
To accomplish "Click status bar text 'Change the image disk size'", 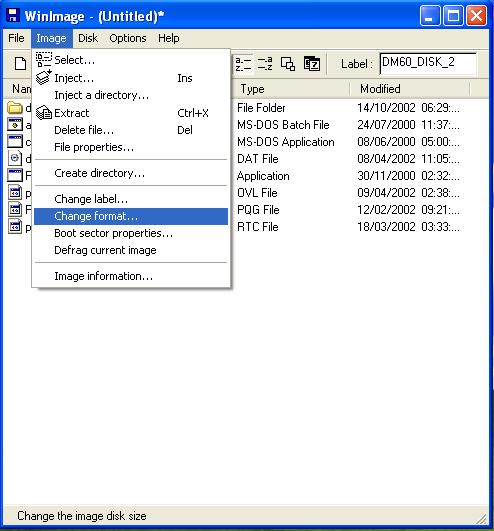I will click(82, 516).
